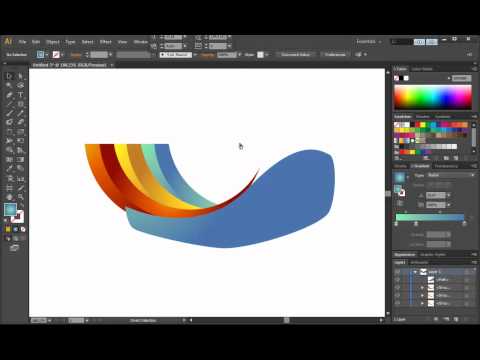Viewport: 480px width, 360px height.
Task: Select the Free Transform tool
Action: tap(20, 141)
